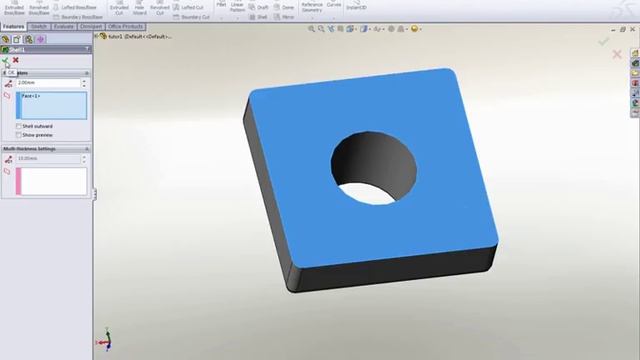Switch to the Features tab

tap(13, 27)
